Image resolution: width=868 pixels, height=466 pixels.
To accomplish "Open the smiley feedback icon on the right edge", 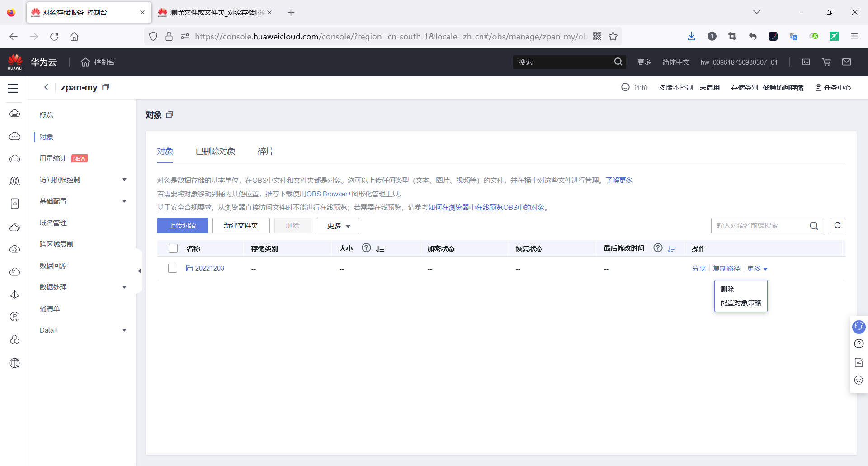I will click(x=859, y=380).
